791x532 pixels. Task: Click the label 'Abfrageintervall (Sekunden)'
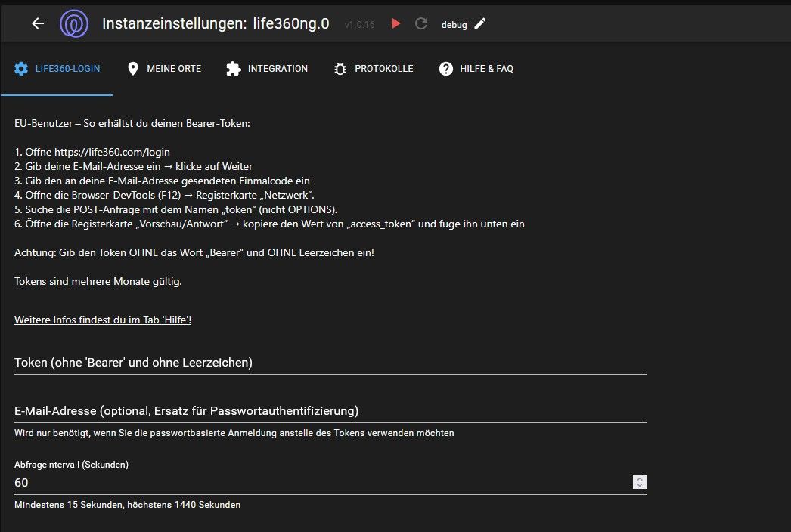tap(71, 465)
